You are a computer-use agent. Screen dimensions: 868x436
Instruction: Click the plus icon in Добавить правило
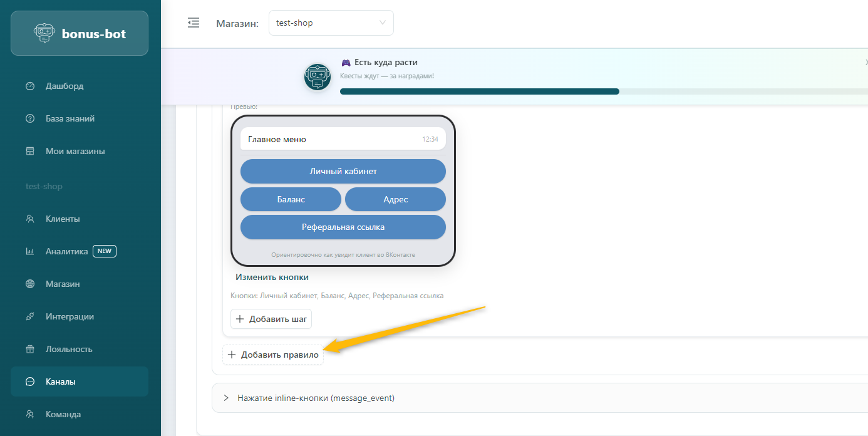(x=232, y=355)
